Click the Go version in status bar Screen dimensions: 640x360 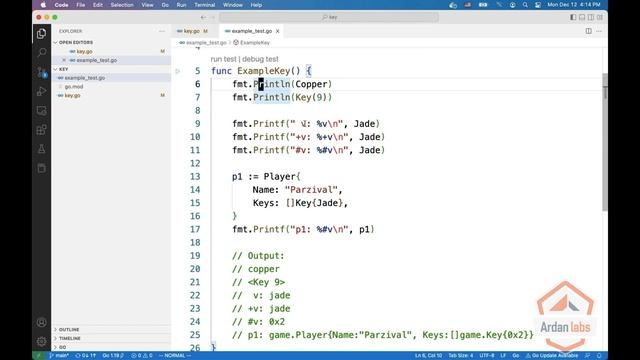pos(113,356)
